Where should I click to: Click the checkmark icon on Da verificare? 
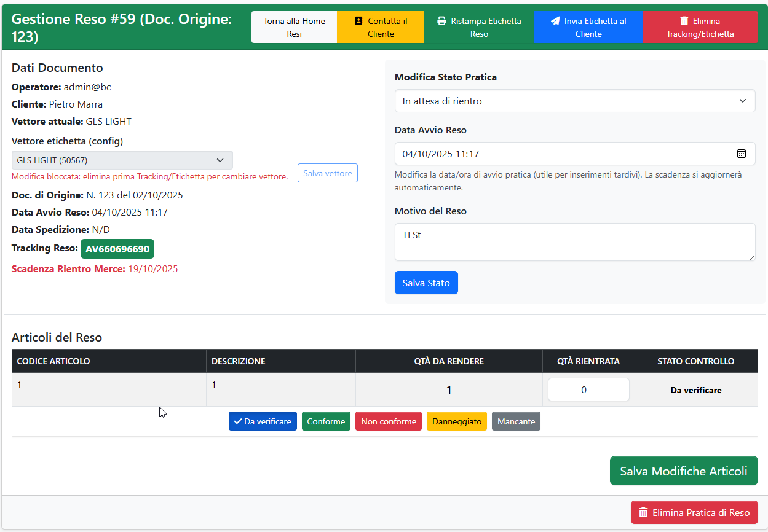pyautogui.click(x=237, y=421)
